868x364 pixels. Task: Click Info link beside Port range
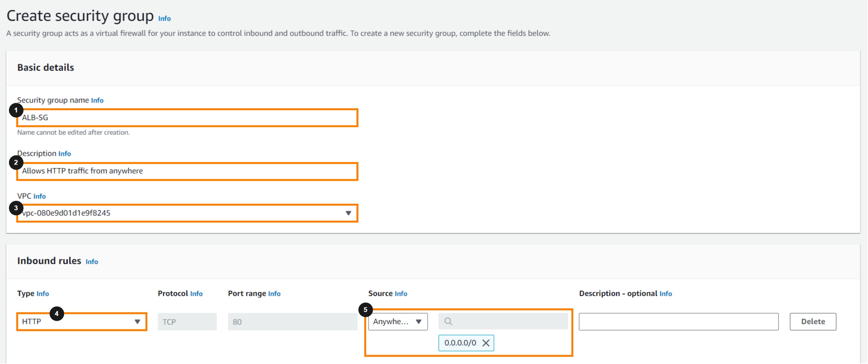pos(274,294)
